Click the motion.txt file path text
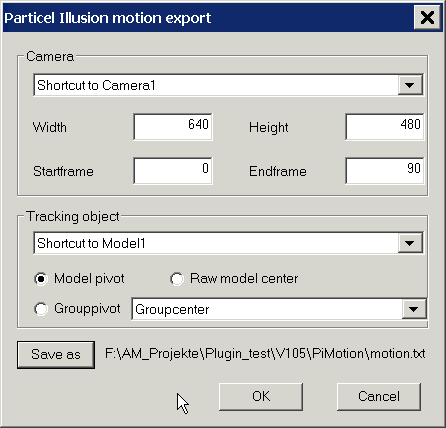Image resolution: width=446 pixels, height=428 pixels. pos(265,354)
